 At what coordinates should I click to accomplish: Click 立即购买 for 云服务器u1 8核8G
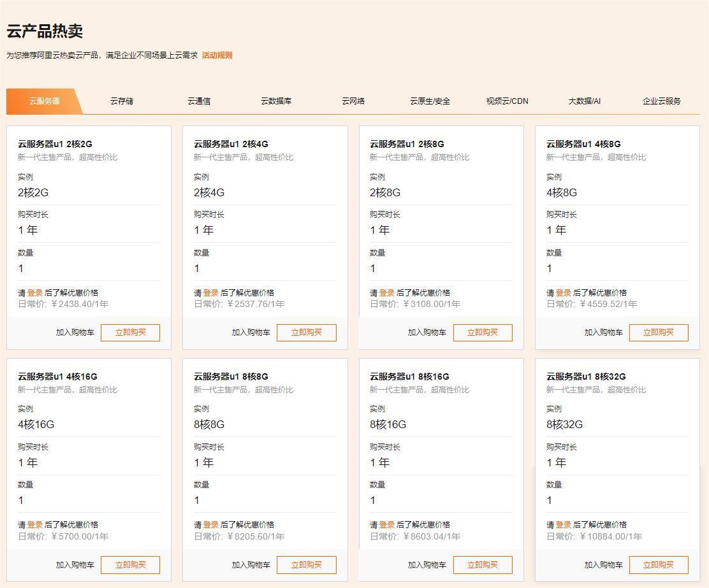point(307,565)
